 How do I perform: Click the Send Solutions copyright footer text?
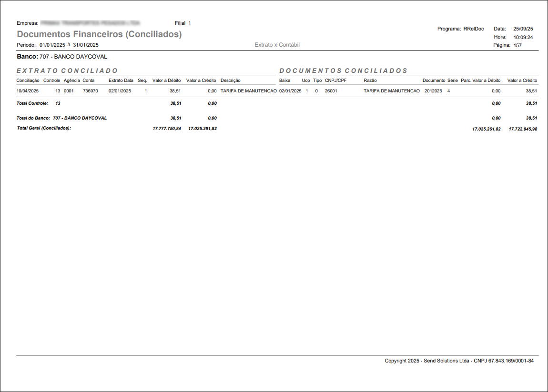(459, 361)
